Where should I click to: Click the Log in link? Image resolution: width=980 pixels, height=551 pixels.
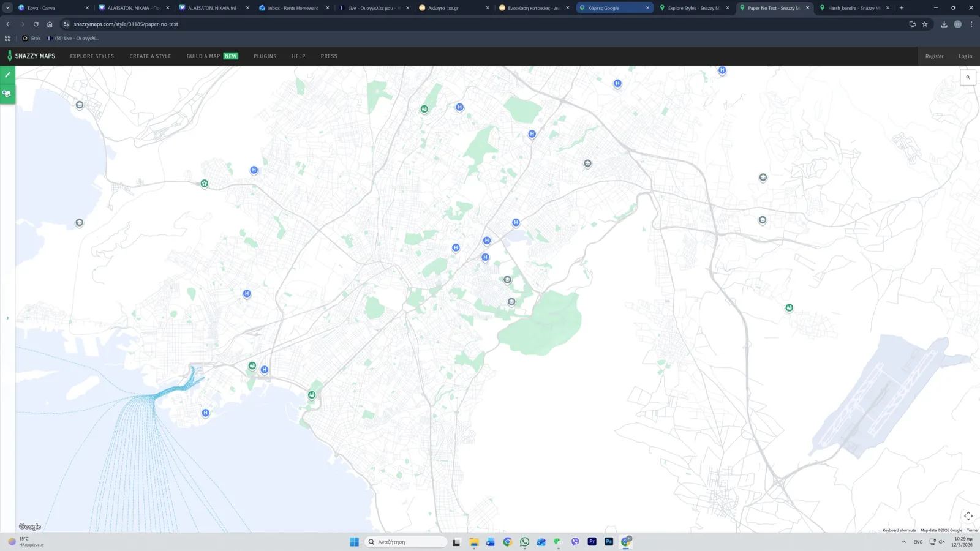point(965,56)
